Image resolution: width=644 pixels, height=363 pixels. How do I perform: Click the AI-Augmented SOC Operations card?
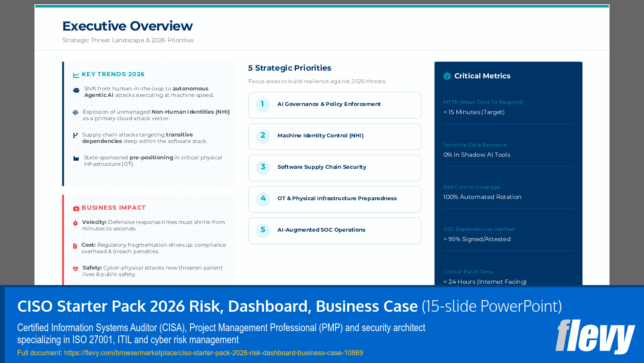click(x=335, y=230)
